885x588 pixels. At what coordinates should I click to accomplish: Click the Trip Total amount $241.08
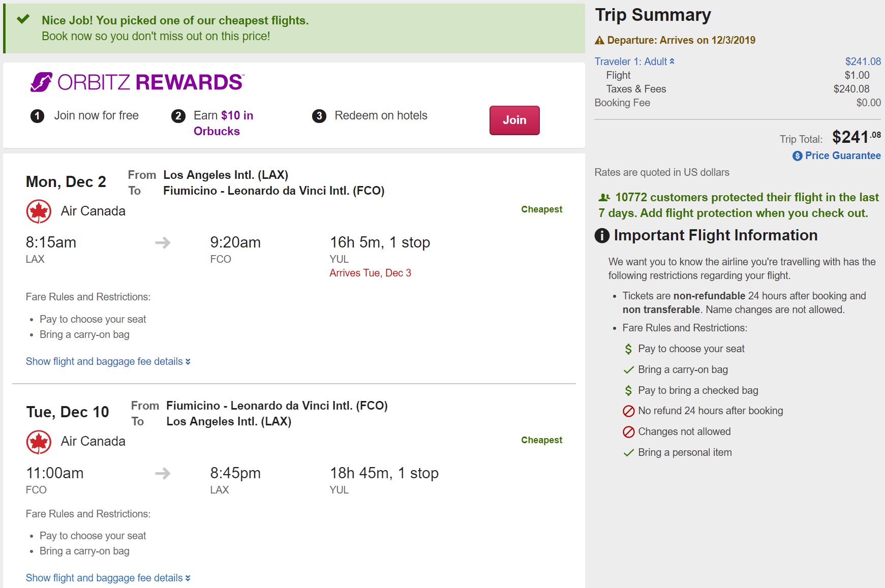click(x=856, y=137)
